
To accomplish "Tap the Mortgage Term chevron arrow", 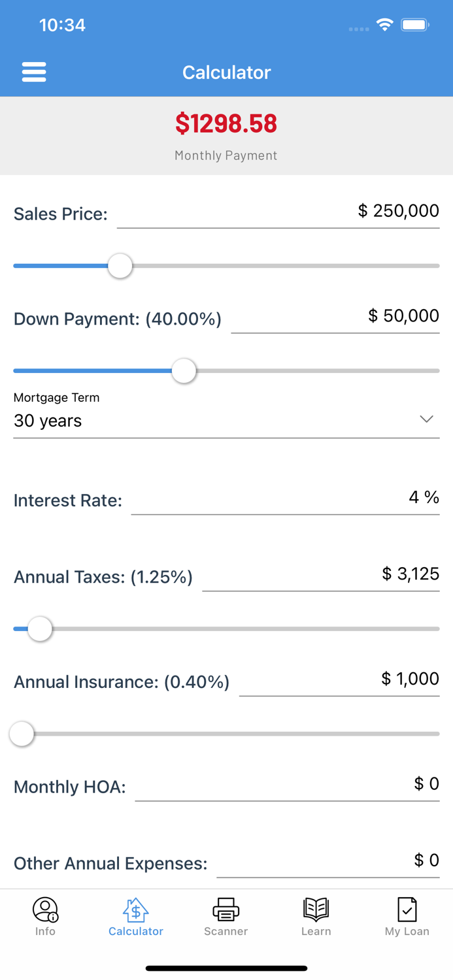I will tap(426, 419).
